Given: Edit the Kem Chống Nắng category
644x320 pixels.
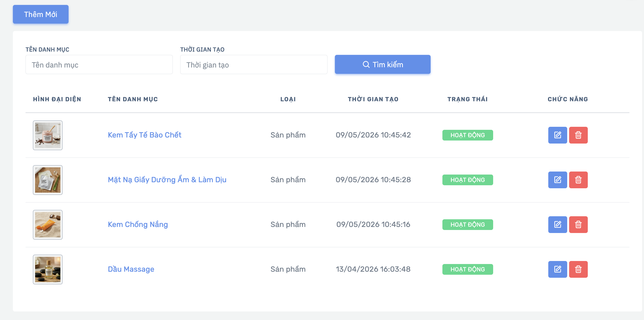Looking at the screenshot, I should 558,224.
